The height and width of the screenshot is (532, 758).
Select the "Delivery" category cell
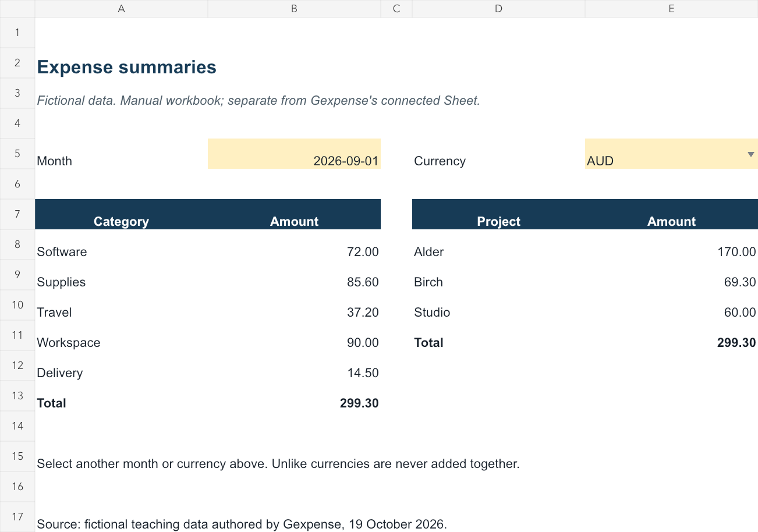[x=121, y=366]
